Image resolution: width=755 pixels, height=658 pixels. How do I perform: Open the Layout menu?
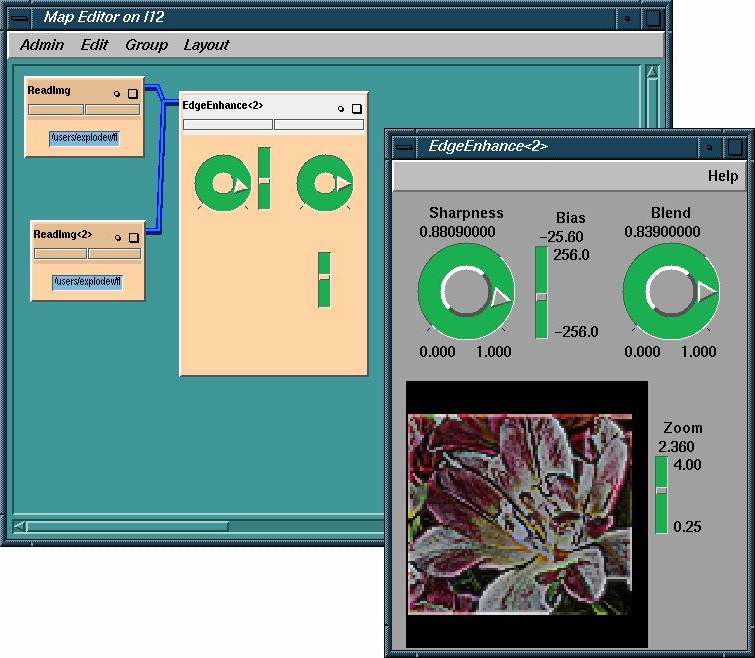pyautogui.click(x=206, y=45)
